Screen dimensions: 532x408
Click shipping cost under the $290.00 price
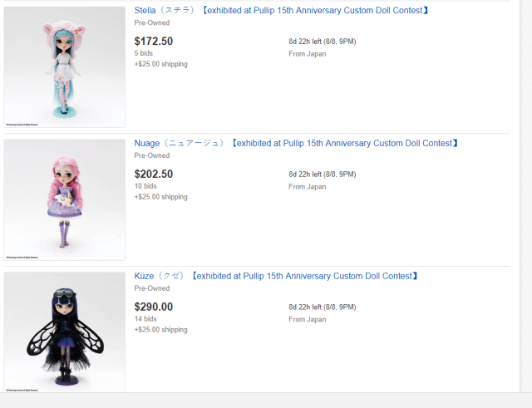pyautogui.click(x=160, y=330)
